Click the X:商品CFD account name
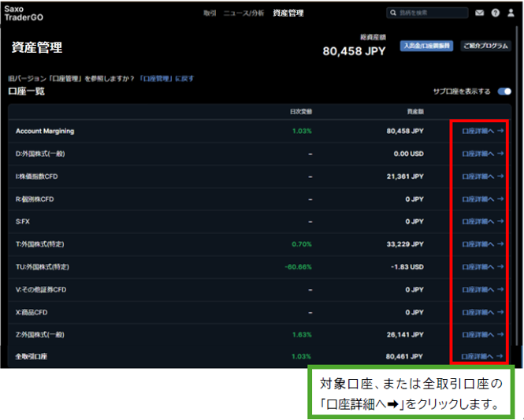This screenshot has width=524, height=420. pyautogui.click(x=32, y=312)
